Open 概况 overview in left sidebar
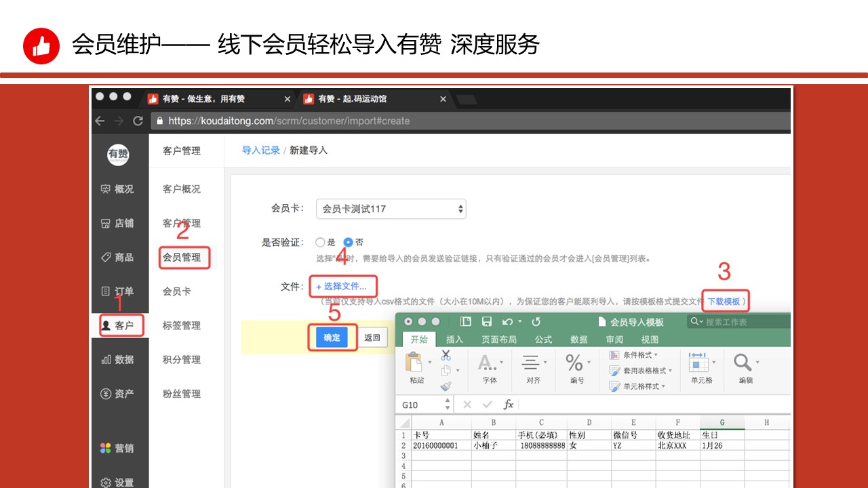This screenshot has height=488, width=868. tap(117, 189)
